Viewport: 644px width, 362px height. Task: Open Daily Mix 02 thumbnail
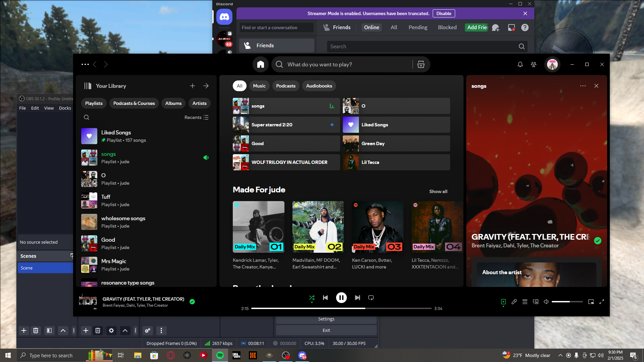pos(318,227)
